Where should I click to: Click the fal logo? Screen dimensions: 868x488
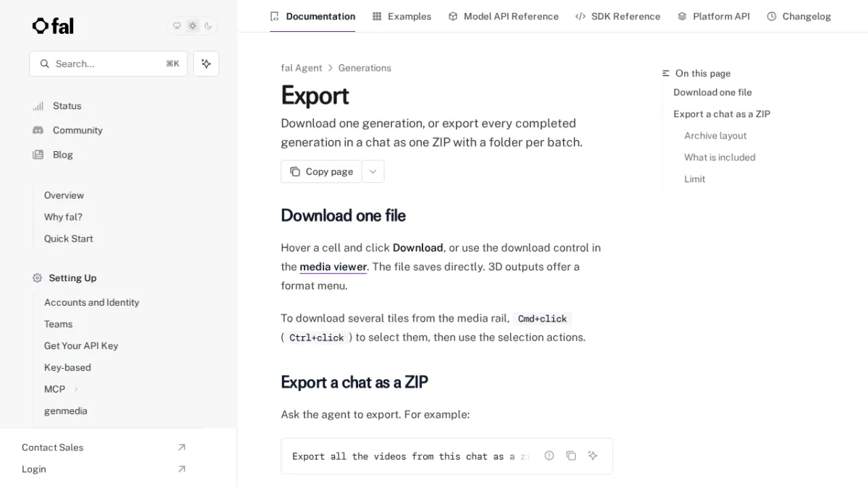pos(53,26)
